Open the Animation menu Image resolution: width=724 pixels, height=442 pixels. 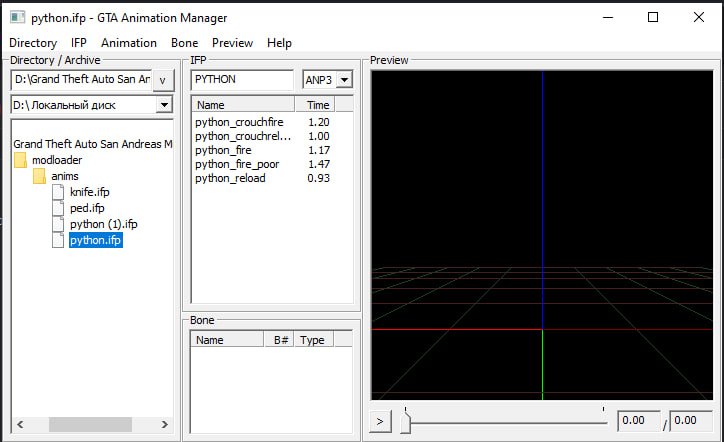(x=129, y=43)
